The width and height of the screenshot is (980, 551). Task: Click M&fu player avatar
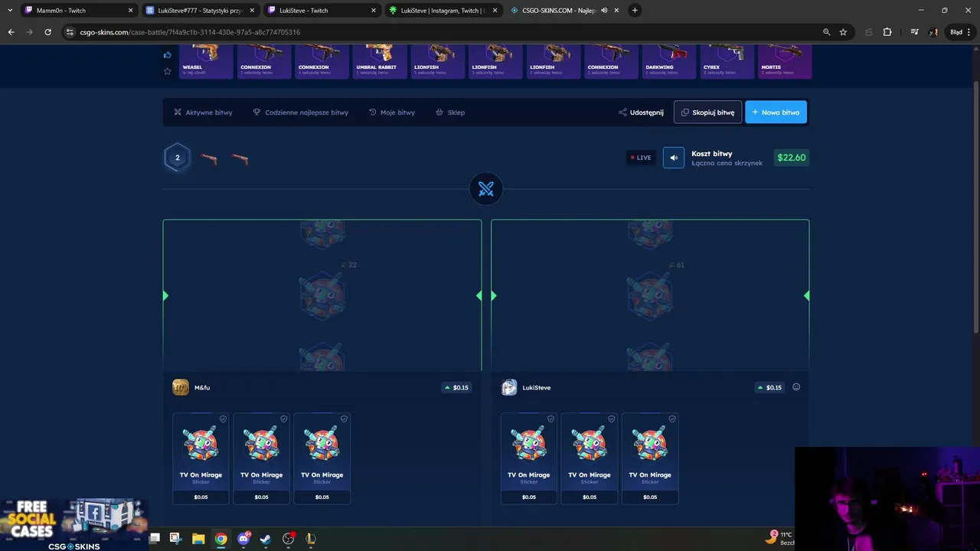(x=181, y=387)
